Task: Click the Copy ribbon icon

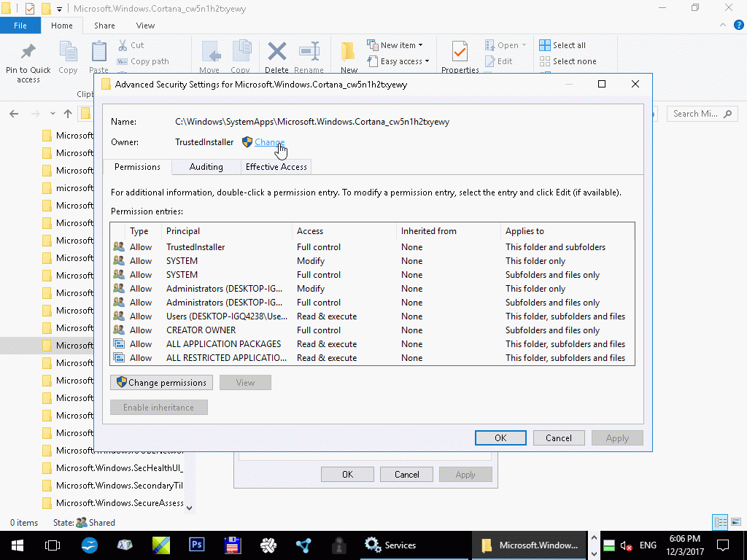Action: pos(68,52)
